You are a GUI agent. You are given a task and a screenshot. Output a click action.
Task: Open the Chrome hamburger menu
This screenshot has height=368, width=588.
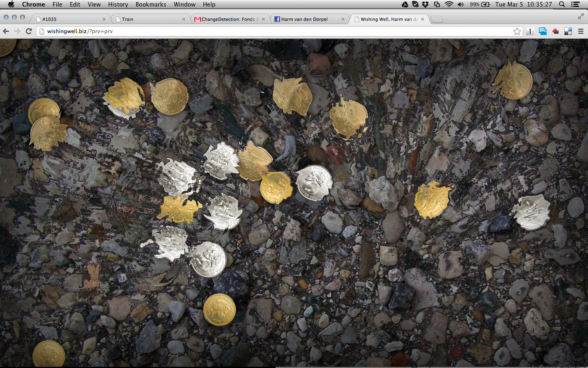click(x=581, y=31)
